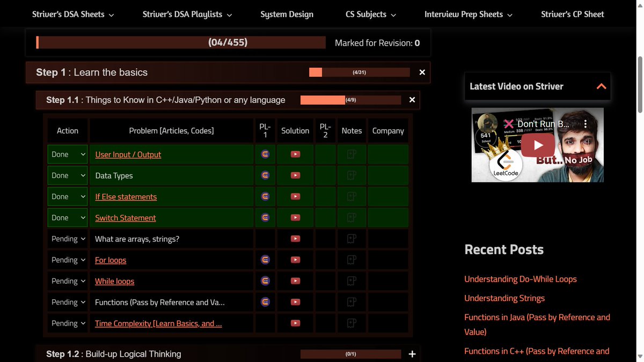Play YouTube solution for If Else statements

click(295, 196)
